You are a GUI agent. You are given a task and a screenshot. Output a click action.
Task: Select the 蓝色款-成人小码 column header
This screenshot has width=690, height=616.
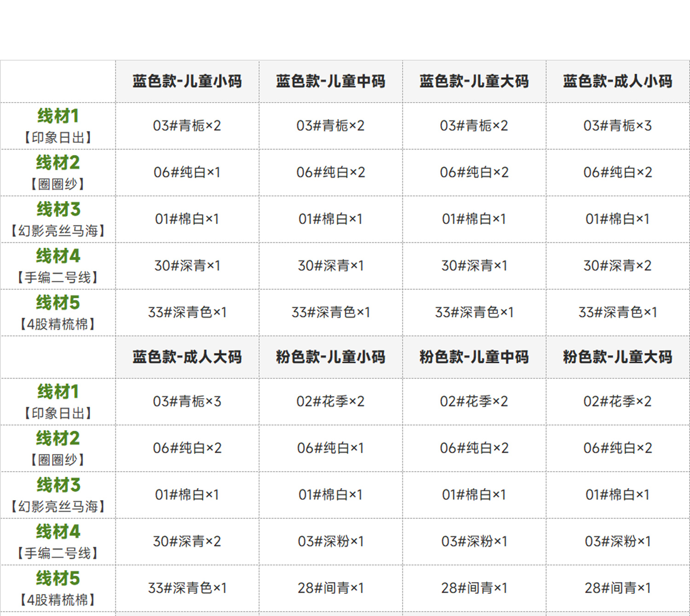point(617,81)
